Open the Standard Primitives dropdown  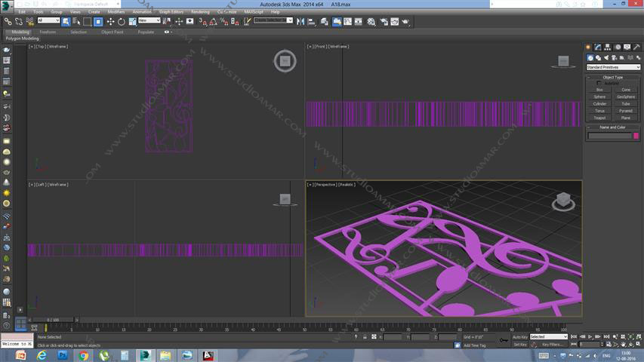613,67
